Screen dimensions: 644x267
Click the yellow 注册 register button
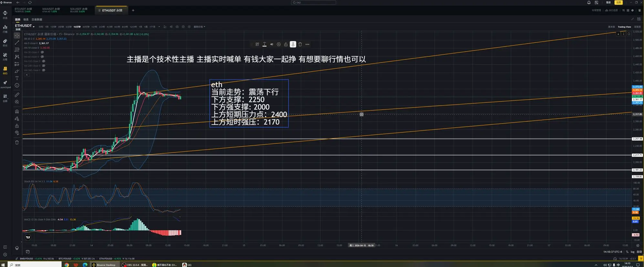click(618, 3)
